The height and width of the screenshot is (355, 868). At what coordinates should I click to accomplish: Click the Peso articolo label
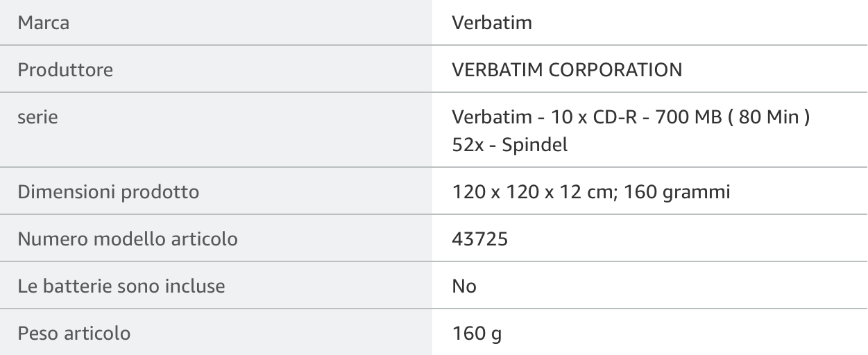[x=74, y=334]
